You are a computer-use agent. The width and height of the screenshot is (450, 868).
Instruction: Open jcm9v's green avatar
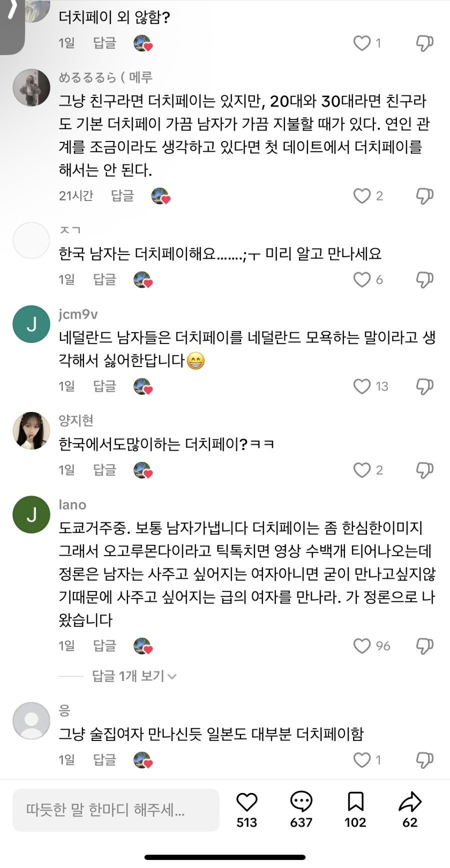31,324
